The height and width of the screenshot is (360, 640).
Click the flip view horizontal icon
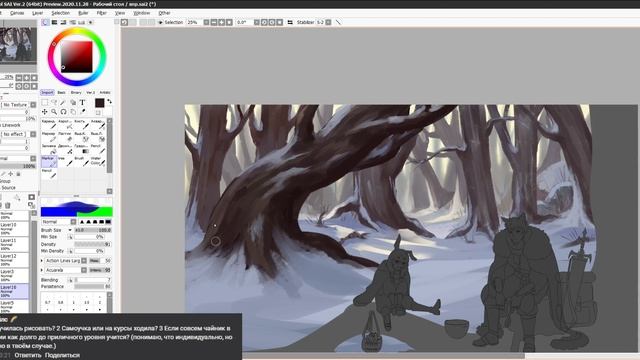pyautogui.click(x=290, y=22)
